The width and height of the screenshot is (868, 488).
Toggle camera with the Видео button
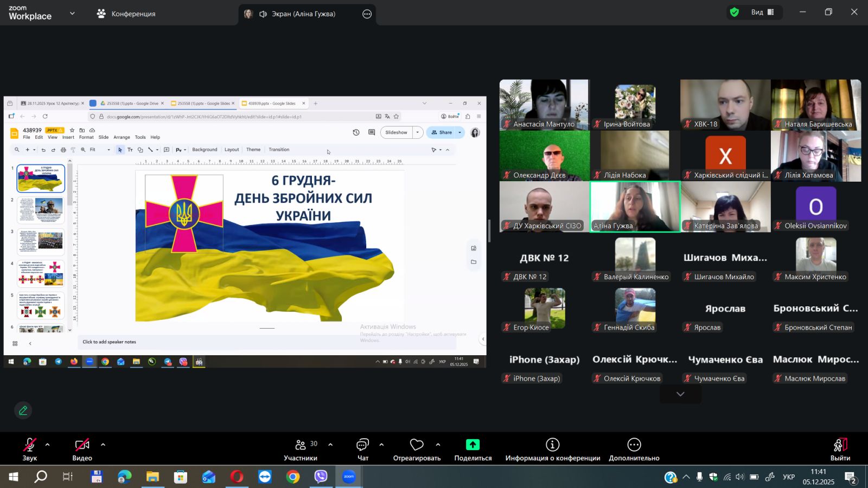click(x=82, y=450)
